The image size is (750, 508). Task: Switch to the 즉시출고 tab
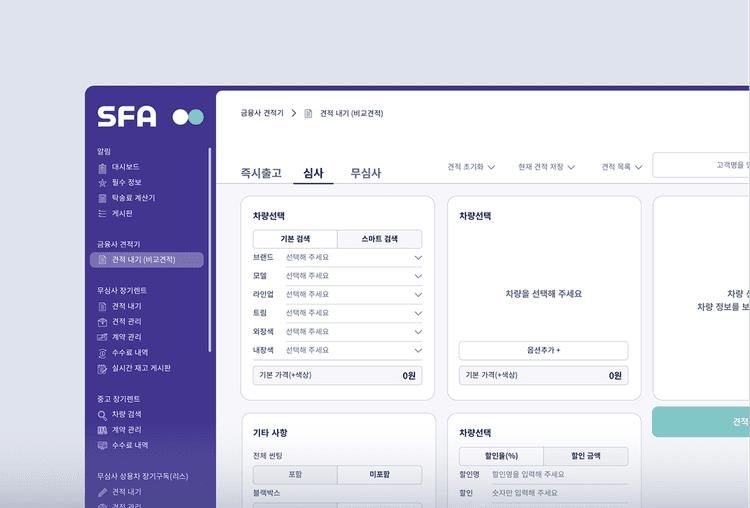coord(261,173)
